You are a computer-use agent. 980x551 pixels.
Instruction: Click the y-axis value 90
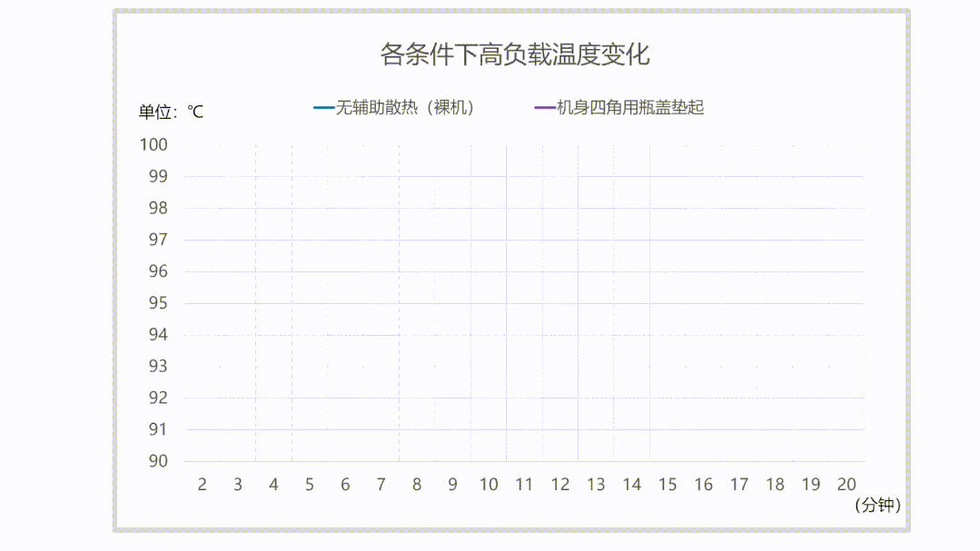click(158, 461)
